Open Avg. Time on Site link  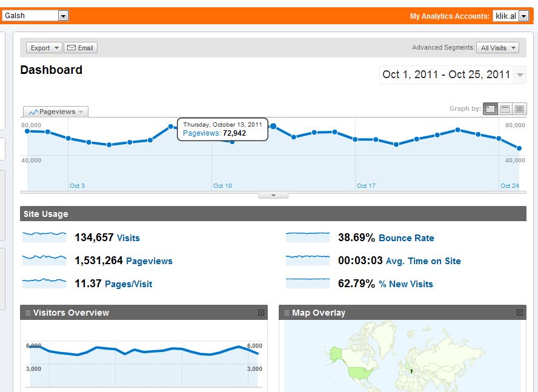tap(423, 261)
